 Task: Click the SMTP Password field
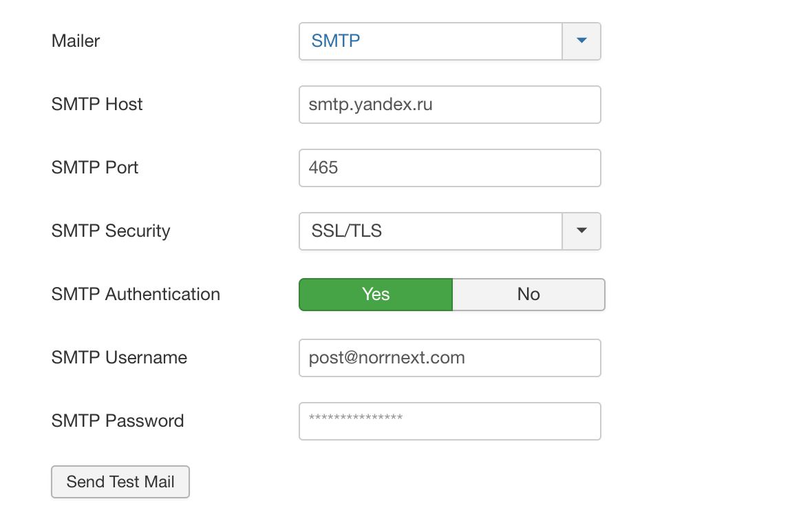coord(449,421)
